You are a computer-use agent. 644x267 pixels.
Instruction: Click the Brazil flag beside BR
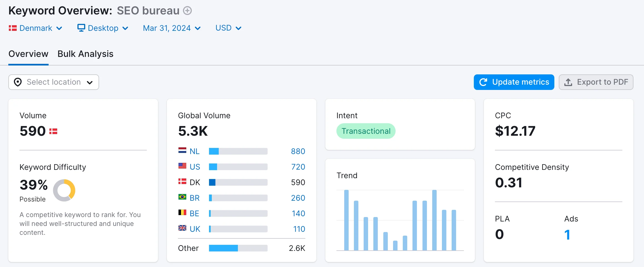[182, 198]
